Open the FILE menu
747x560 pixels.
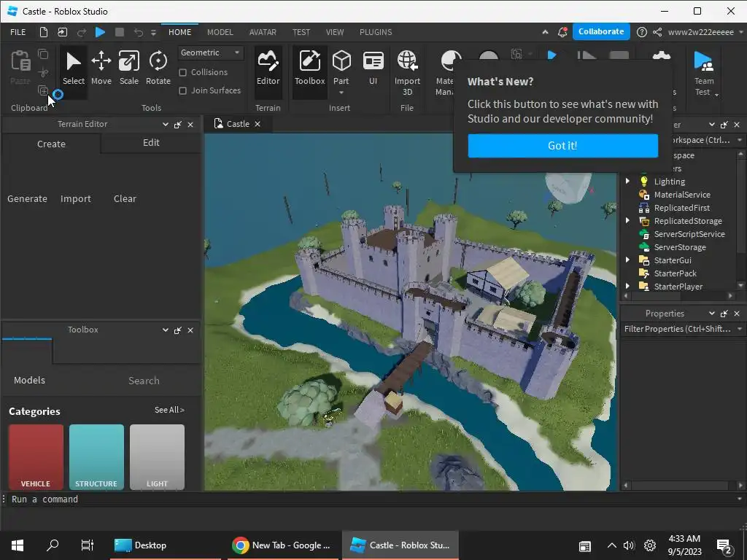click(18, 32)
